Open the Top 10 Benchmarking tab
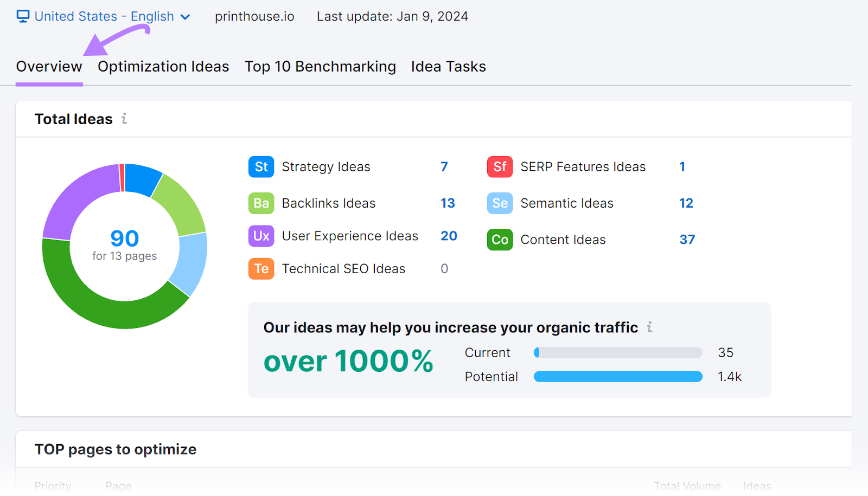This screenshot has height=496, width=868. click(320, 66)
